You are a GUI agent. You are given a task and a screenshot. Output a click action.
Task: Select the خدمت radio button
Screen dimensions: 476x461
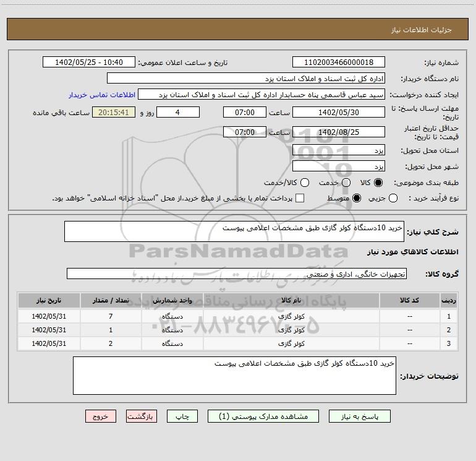click(346, 183)
